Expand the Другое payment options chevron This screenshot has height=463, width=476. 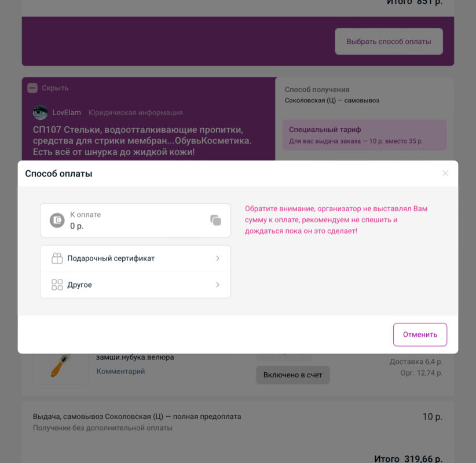point(218,285)
